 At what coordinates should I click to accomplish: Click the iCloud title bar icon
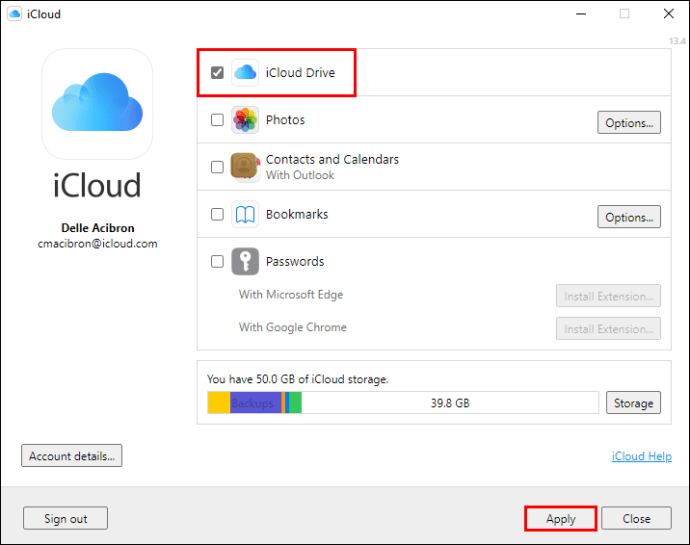click(15, 15)
